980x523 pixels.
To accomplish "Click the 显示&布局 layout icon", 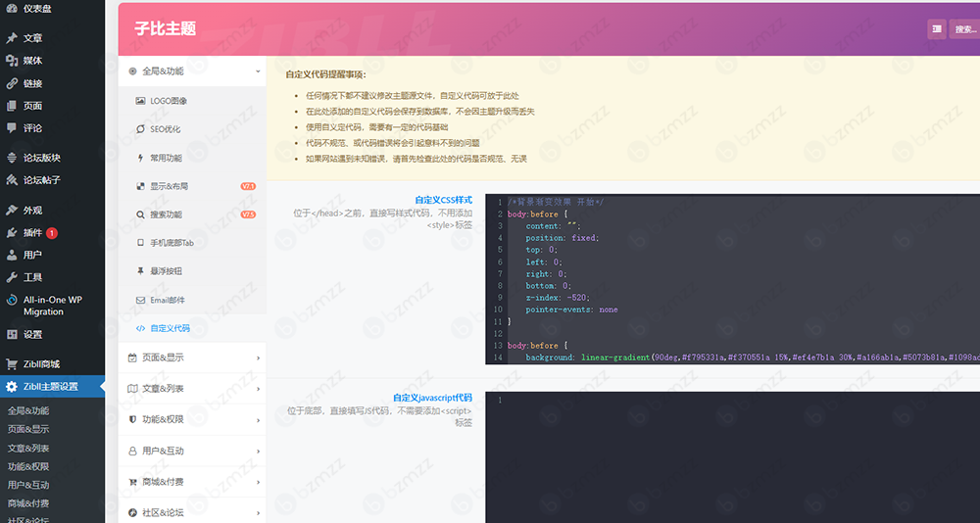I will click(x=140, y=186).
